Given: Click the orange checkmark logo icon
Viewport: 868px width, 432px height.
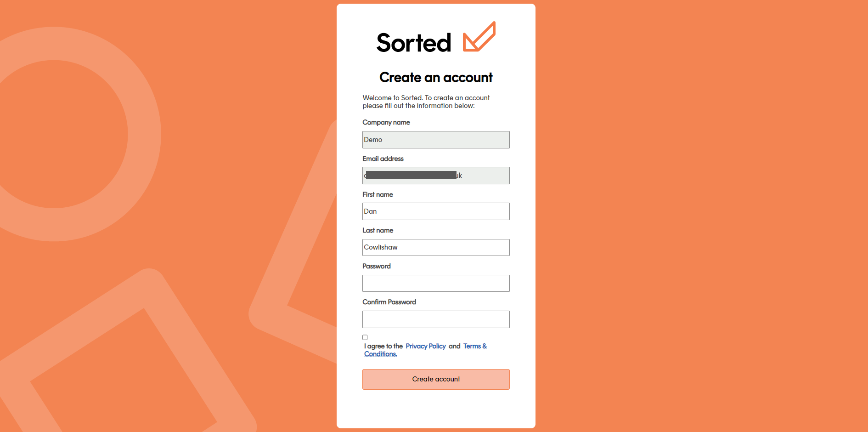Looking at the screenshot, I should (479, 37).
